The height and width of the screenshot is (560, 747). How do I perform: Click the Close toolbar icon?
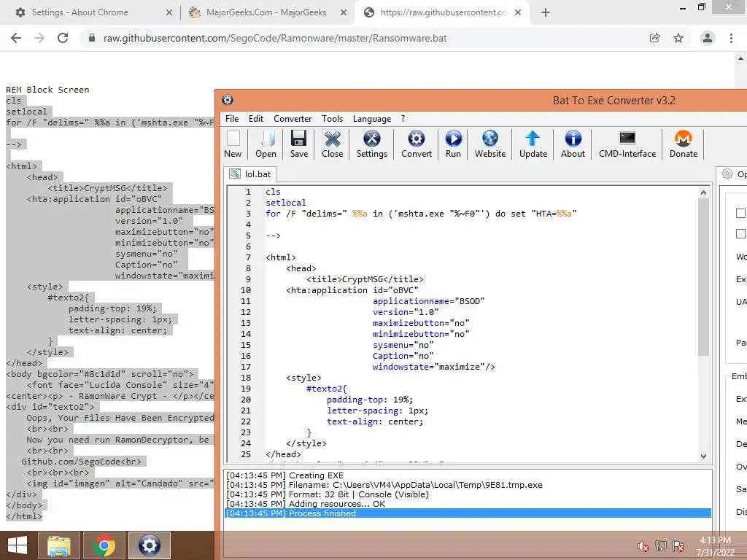tap(332, 144)
